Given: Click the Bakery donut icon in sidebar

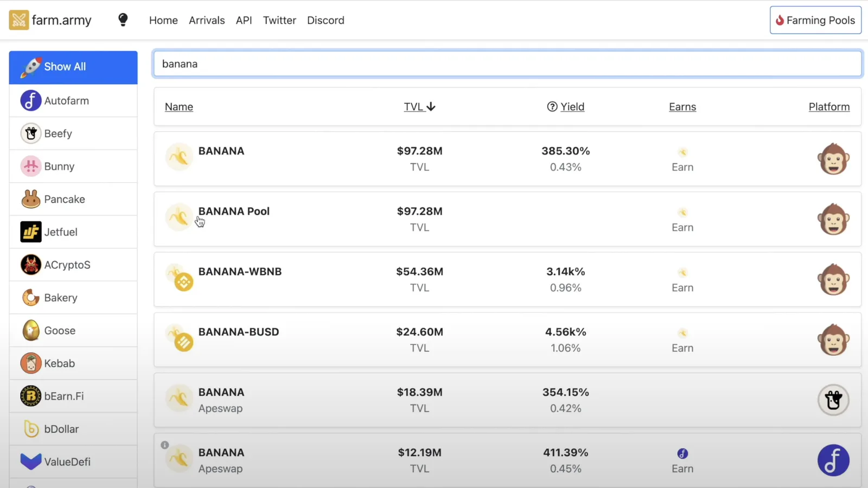Looking at the screenshot, I should tap(31, 298).
